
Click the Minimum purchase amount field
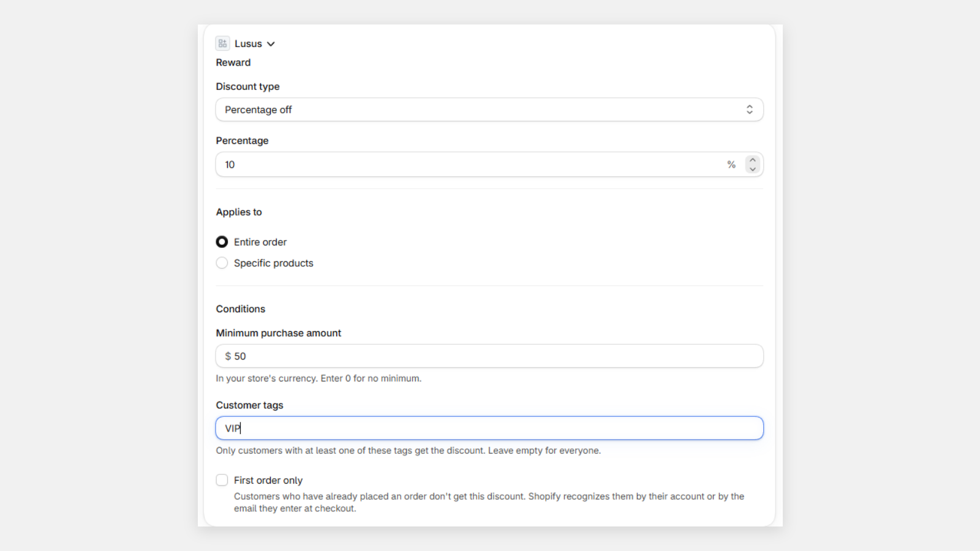(489, 356)
